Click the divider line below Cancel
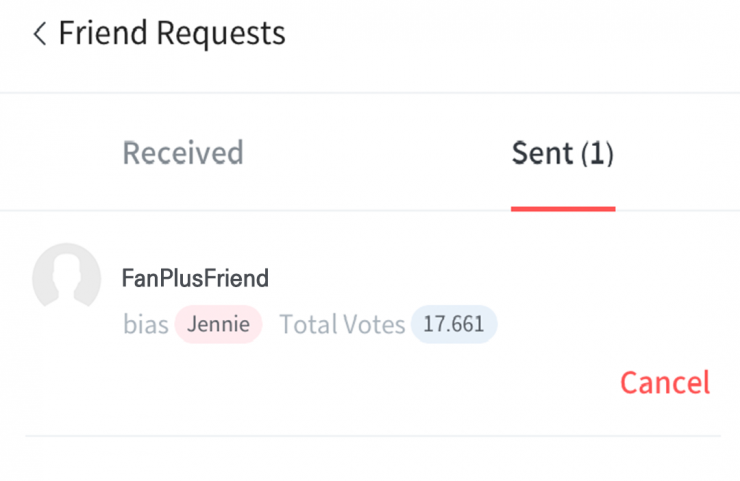The width and height of the screenshot is (740, 481). click(372, 436)
